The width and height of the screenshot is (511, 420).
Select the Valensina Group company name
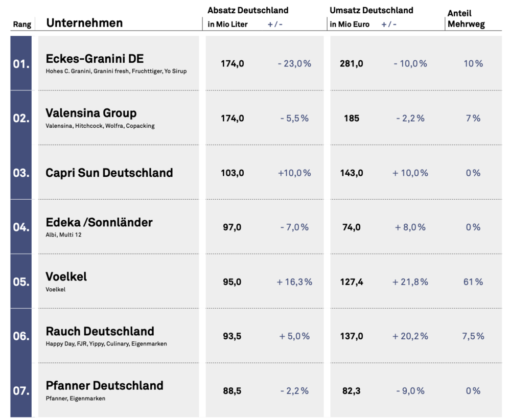pos(91,113)
